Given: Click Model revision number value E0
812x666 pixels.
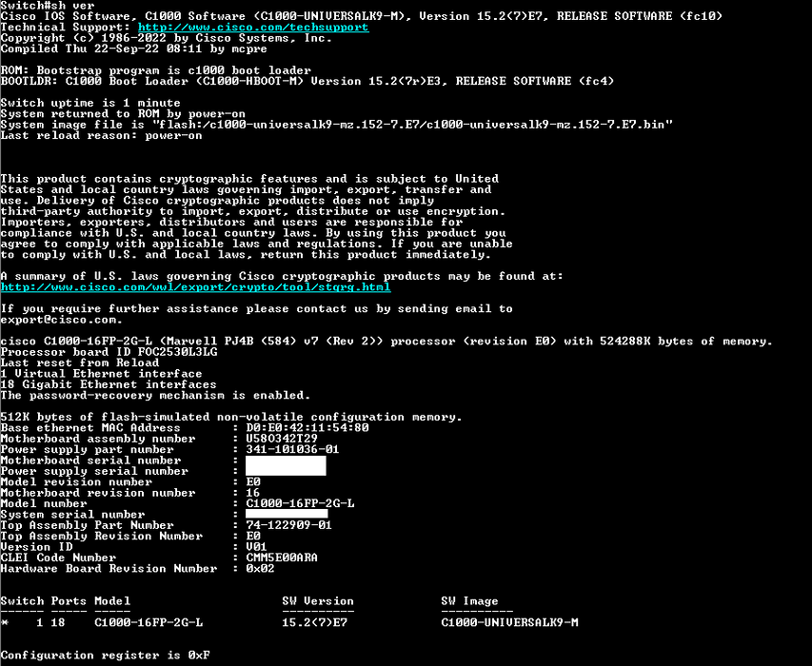Looking at the screenshot, I should point(253,482).
